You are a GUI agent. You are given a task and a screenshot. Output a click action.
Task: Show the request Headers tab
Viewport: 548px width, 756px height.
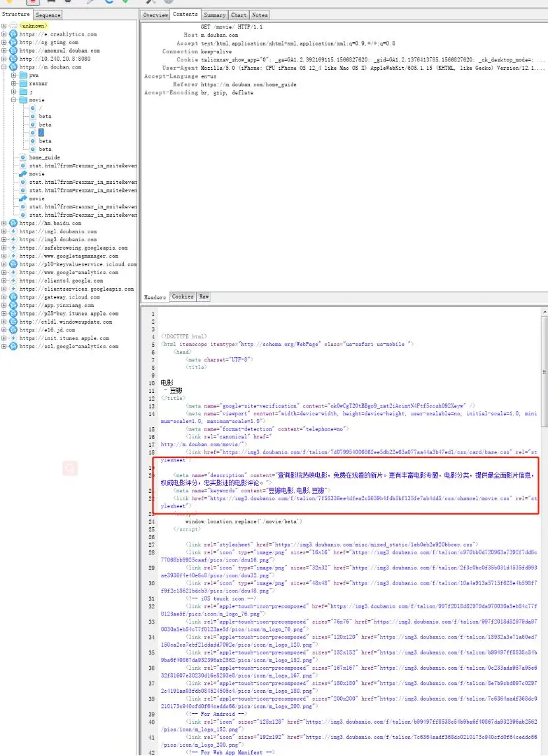coord(155,297)
